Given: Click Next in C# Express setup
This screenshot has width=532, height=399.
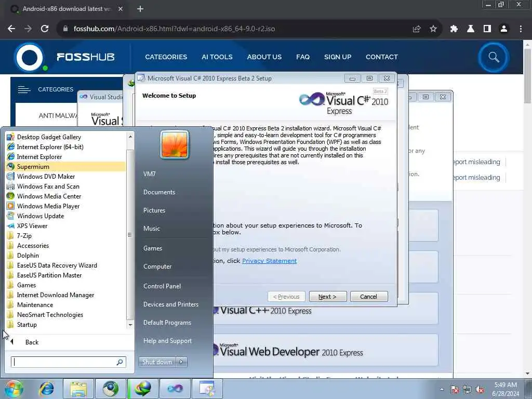Looking at the screenshot, I should pyautogui.click(x=328, y=297).
